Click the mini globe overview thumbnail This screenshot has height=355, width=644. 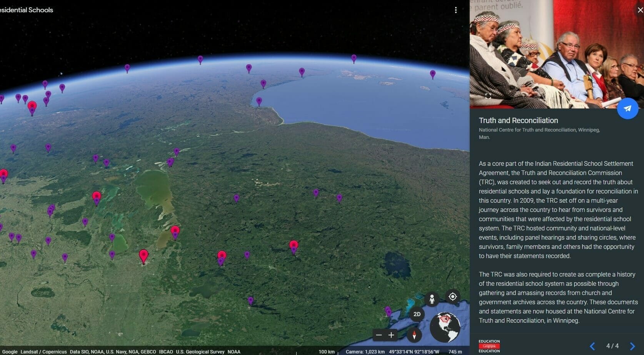(445, 327)
